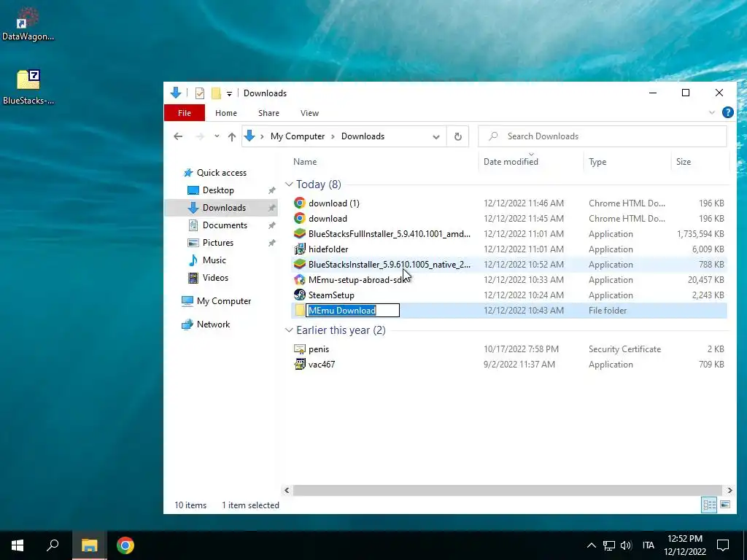Go up one level with Up arrow

pyautogui.click(x=232, y=136)
